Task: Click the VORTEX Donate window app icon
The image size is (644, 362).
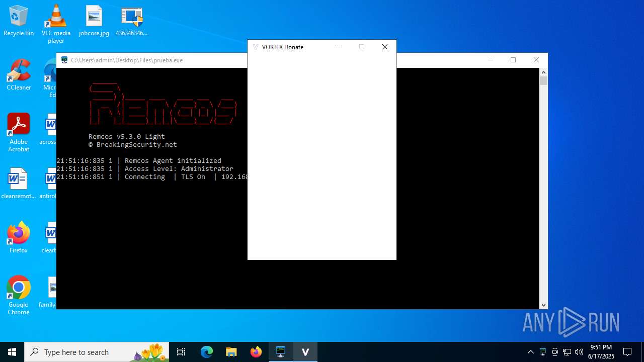Action: [256, 47]
